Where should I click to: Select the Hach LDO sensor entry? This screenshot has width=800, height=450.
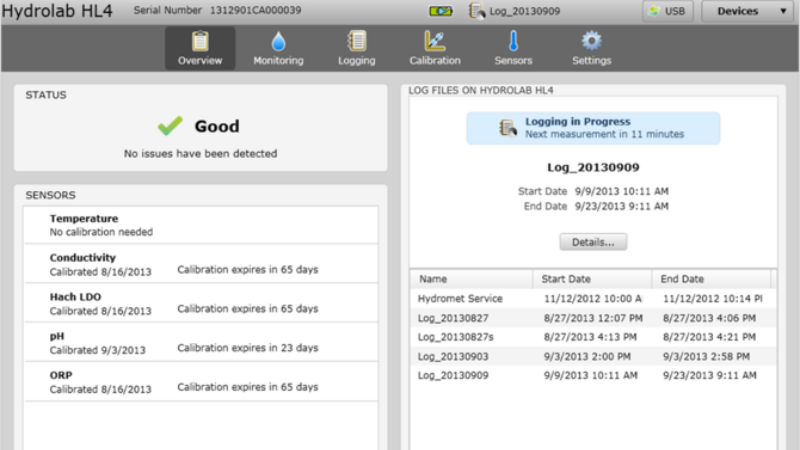(201, 303)
